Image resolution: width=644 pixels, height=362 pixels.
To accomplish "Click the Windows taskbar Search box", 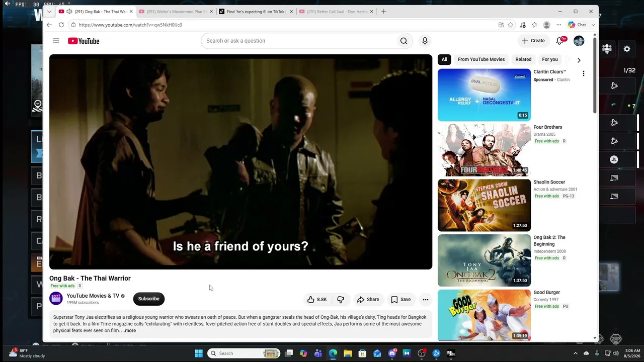I will click(x=244, y=353).
